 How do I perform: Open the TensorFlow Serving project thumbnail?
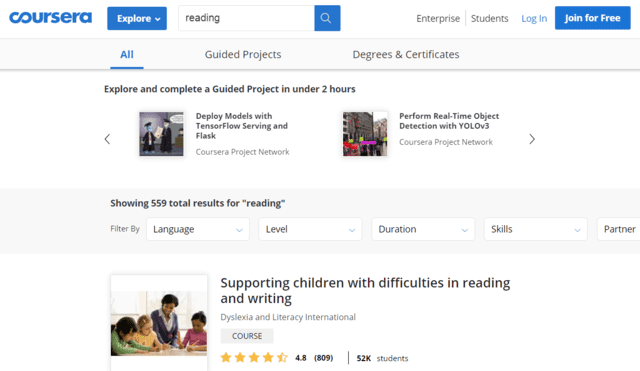tap(161, 134)
